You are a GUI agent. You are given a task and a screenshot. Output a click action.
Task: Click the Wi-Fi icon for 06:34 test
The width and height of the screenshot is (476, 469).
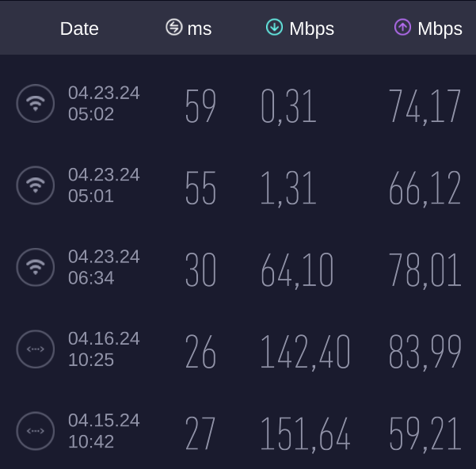coord(35,267)
